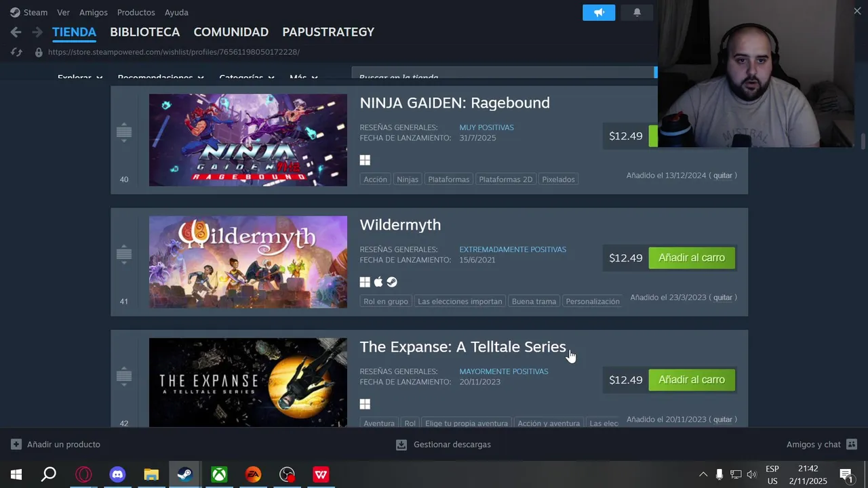Image resolution: width=868 pixels, height=488 pixels.
Task: Open the Windows Start menu
Action: [16, 474]
